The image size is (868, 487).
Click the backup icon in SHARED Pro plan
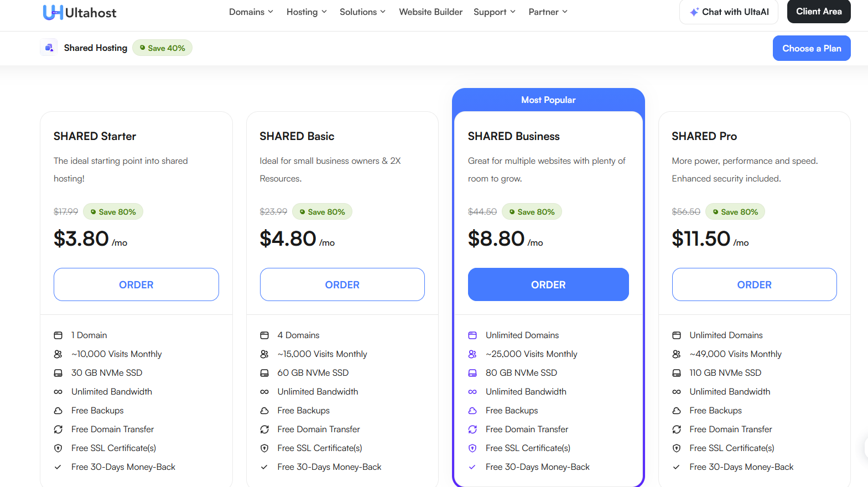(x=677, y=411)
